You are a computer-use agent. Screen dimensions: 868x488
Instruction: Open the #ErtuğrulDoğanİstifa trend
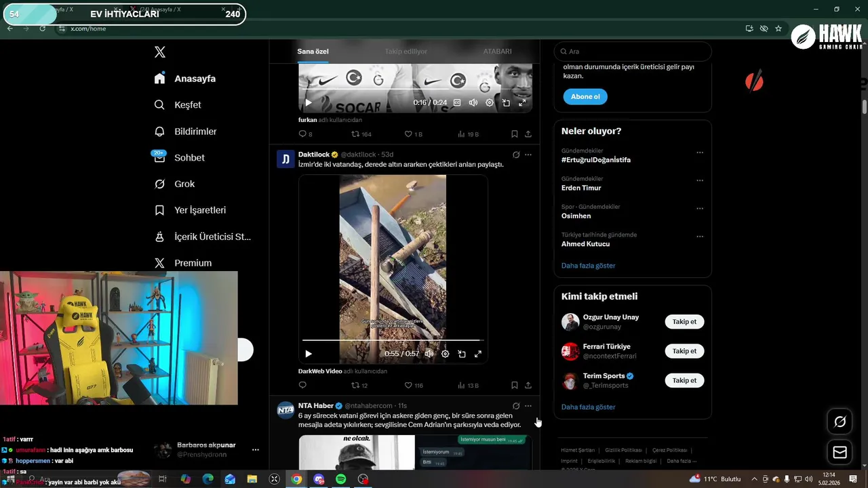point(596,160)
